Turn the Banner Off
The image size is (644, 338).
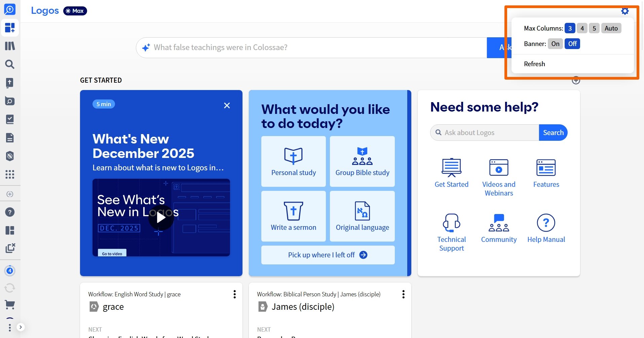click(x=572, y=44)
